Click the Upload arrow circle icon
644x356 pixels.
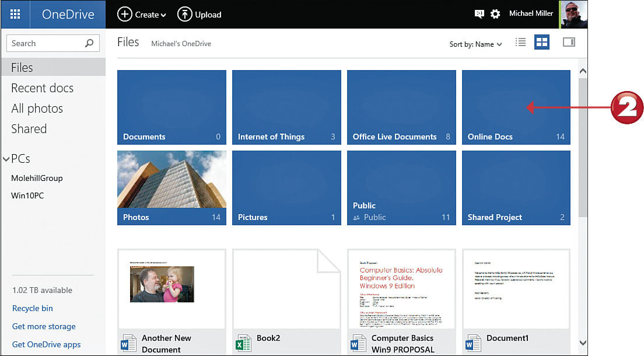(184, 14)
